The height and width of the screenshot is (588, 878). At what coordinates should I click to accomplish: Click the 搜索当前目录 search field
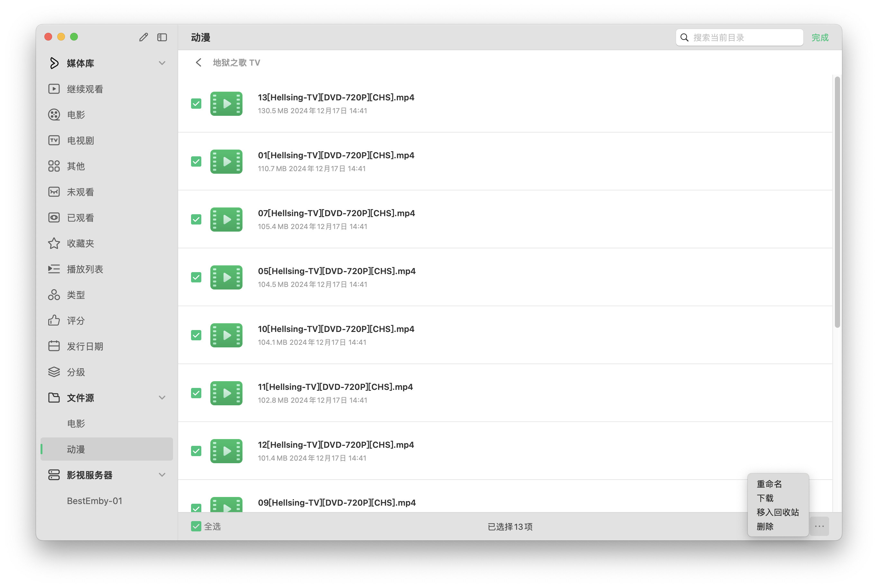tap(740, 38)
